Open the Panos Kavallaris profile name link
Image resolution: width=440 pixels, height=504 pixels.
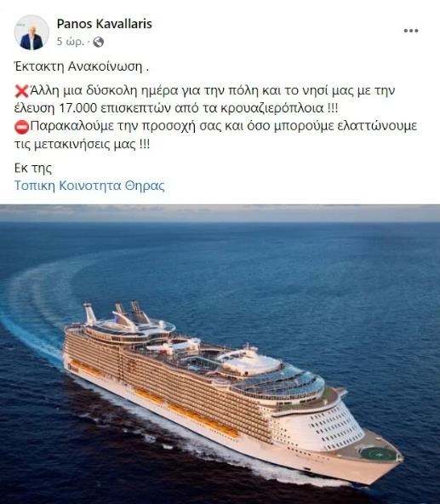click(105, 24)
